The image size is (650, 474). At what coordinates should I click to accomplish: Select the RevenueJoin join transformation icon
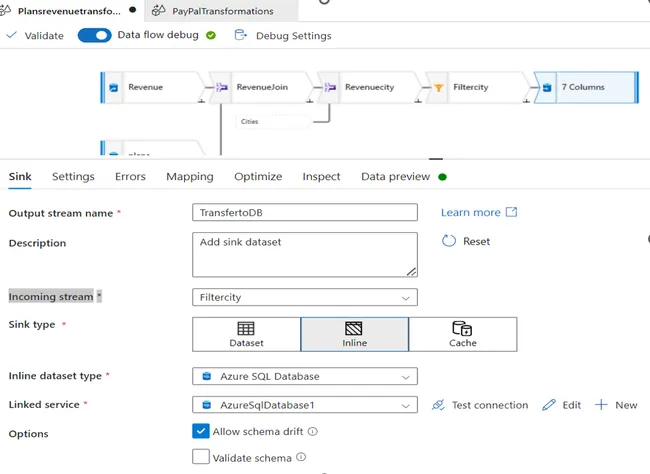point(222,87)
